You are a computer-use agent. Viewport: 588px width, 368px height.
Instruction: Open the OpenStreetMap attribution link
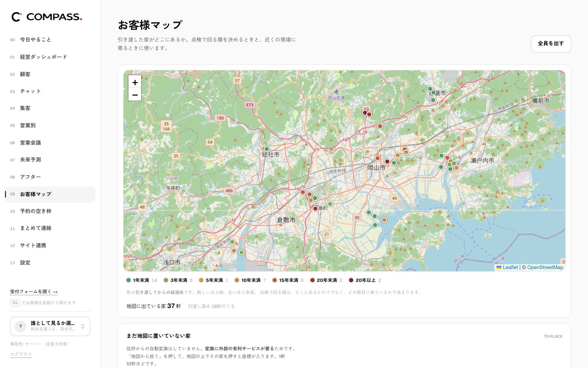pyautogui.click(x=545, y=268)
